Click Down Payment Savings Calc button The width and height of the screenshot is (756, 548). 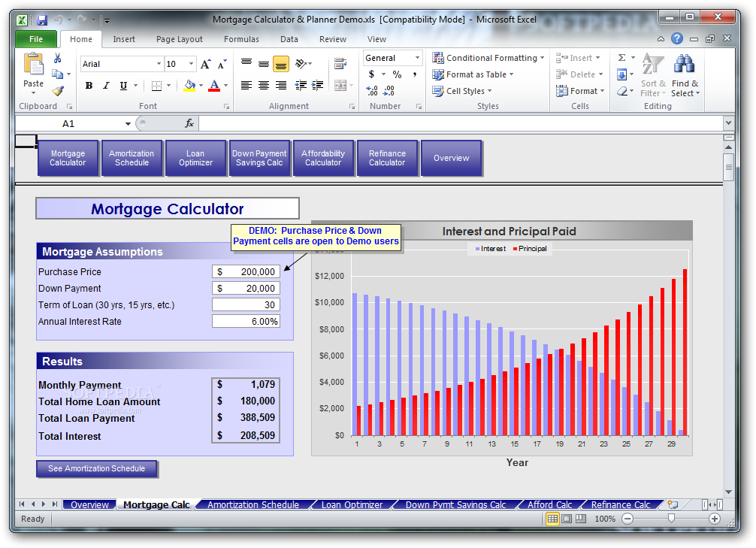tap(259, 158)
